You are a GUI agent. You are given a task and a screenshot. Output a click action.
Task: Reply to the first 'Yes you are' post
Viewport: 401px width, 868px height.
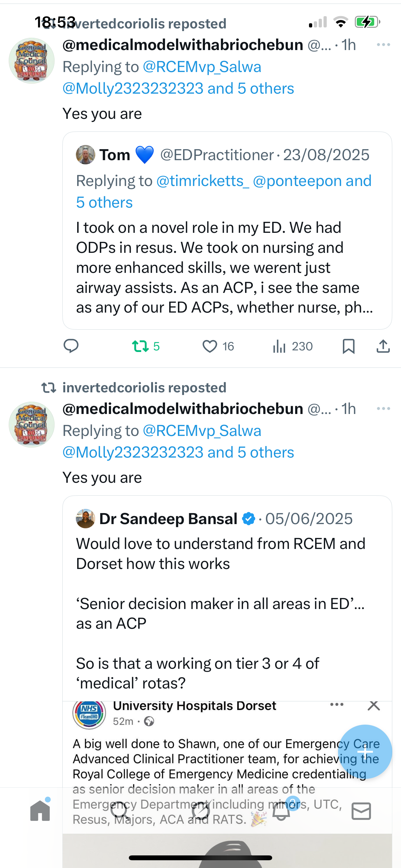(x=71, y=346)
